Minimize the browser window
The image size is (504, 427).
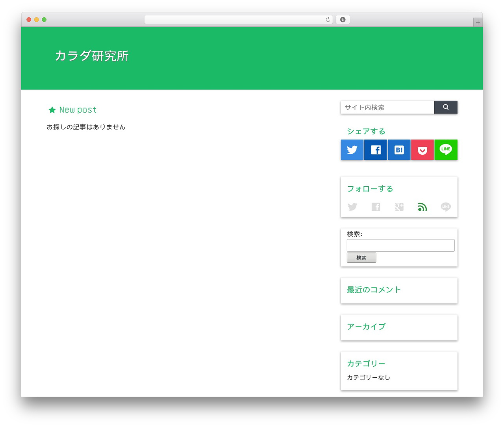[x=37, y=20]
